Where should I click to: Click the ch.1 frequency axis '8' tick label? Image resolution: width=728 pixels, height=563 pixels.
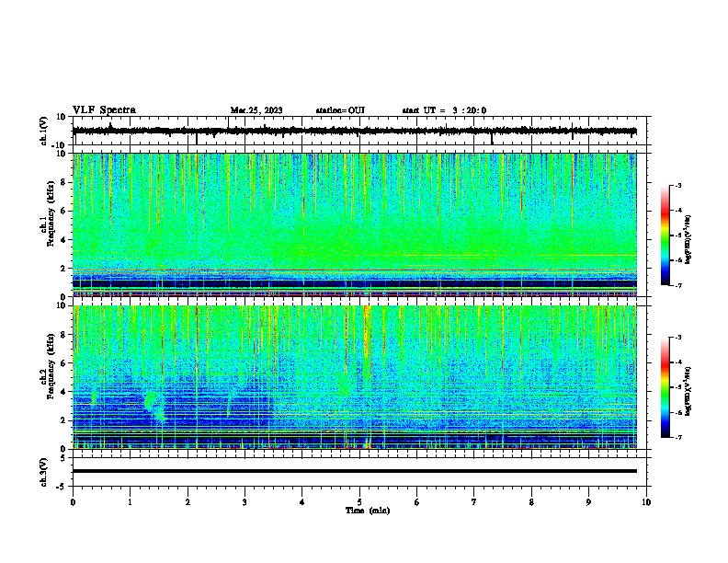point(63,182)
